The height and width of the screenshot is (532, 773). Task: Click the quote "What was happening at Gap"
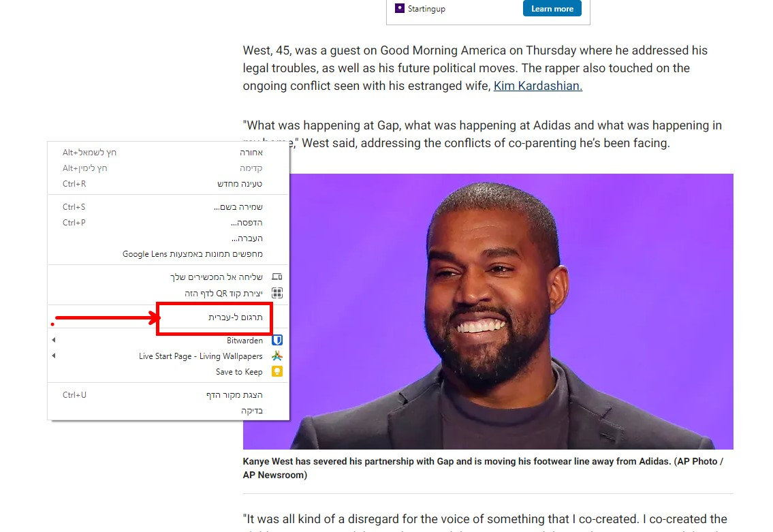tap(482, 134)
